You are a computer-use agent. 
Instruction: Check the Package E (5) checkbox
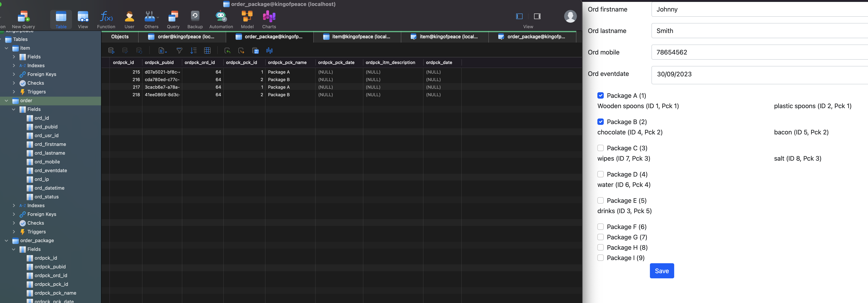(601, 201)
